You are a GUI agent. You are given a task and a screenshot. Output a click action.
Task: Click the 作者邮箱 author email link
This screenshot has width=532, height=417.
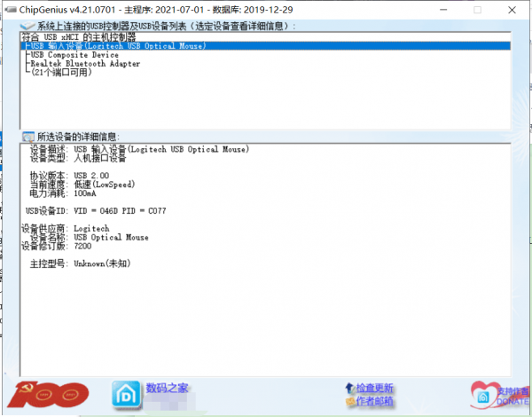coord(374,401)
